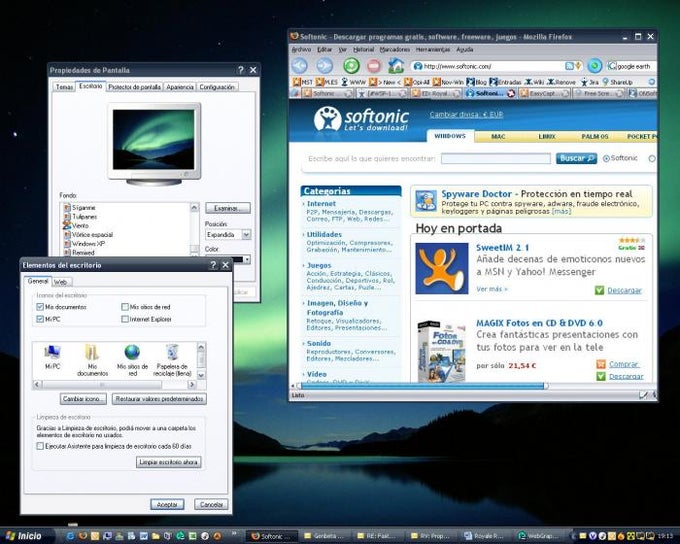
Task: Click the Examinar button
Action: (x=228, y=208)
